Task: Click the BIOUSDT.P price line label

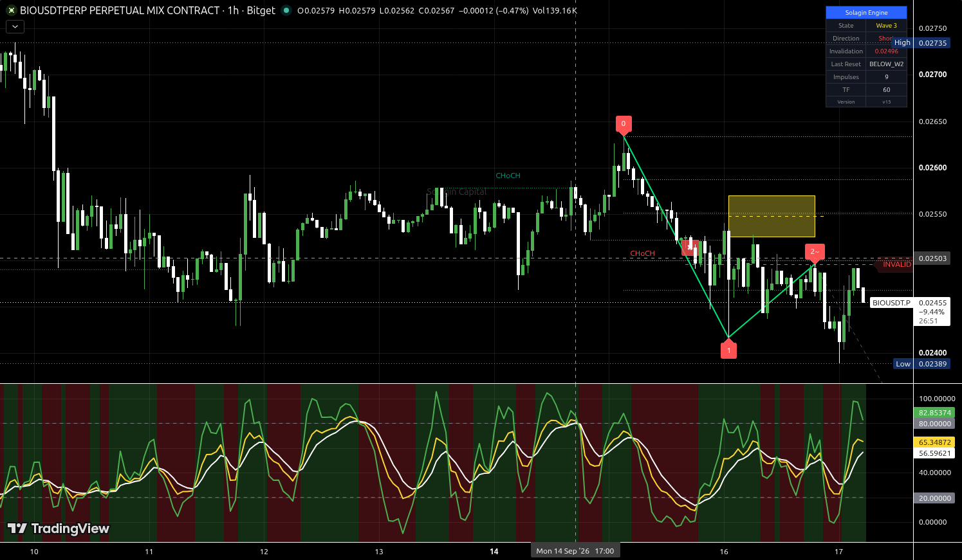Action: click(891, 303)
